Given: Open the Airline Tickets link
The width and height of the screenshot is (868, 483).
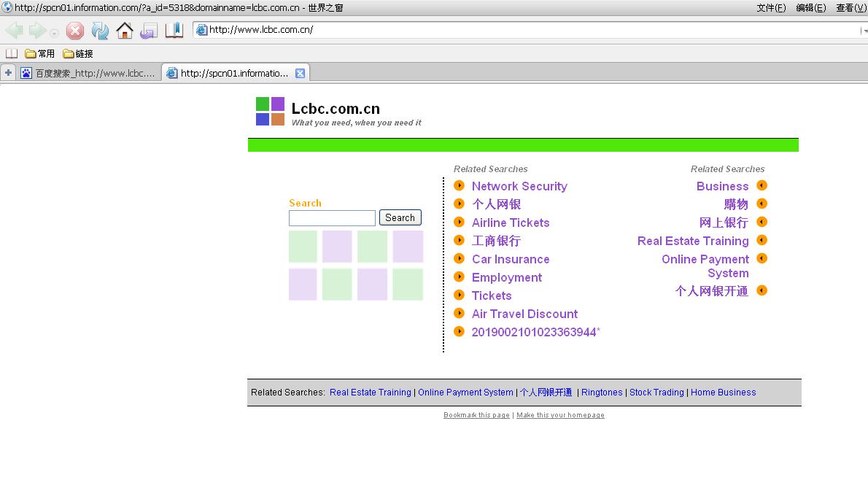Looking at the screenshot, I should pyautogui.click(x=511, y=223).
